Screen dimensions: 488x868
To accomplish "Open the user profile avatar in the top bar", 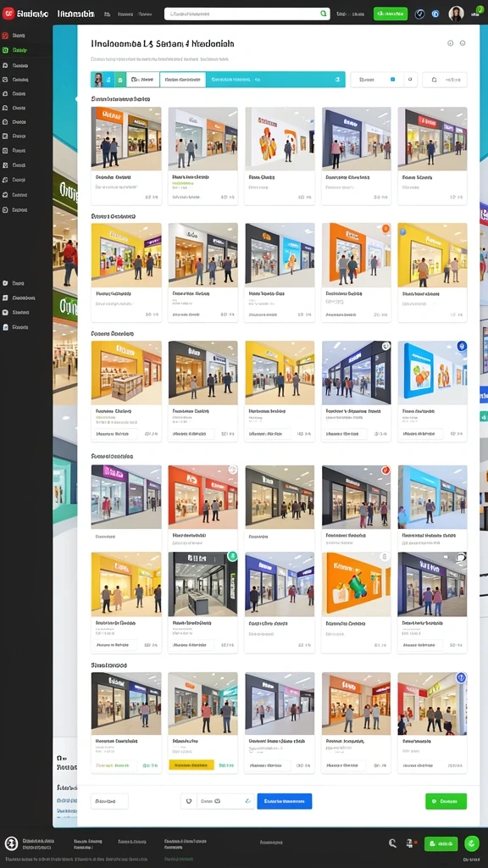I will click(456, 14).
